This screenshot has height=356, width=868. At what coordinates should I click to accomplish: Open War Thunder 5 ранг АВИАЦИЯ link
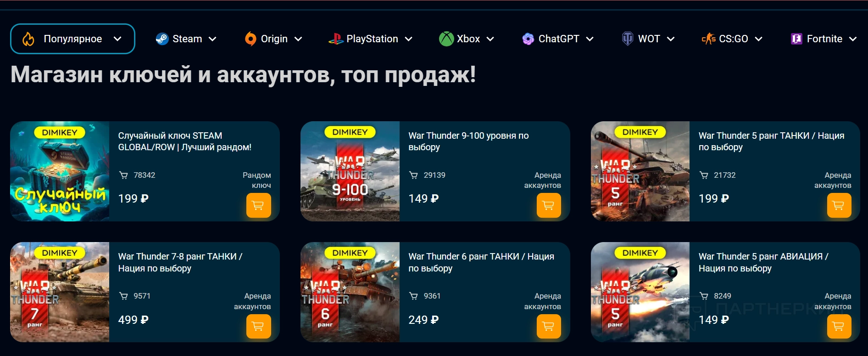click(763, 262)
